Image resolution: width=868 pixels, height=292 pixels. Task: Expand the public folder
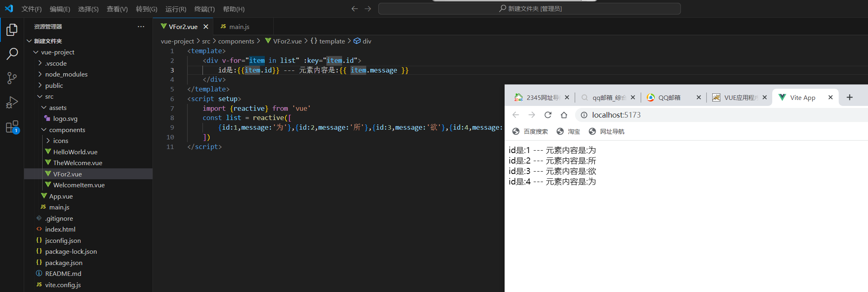coord(40,85)
